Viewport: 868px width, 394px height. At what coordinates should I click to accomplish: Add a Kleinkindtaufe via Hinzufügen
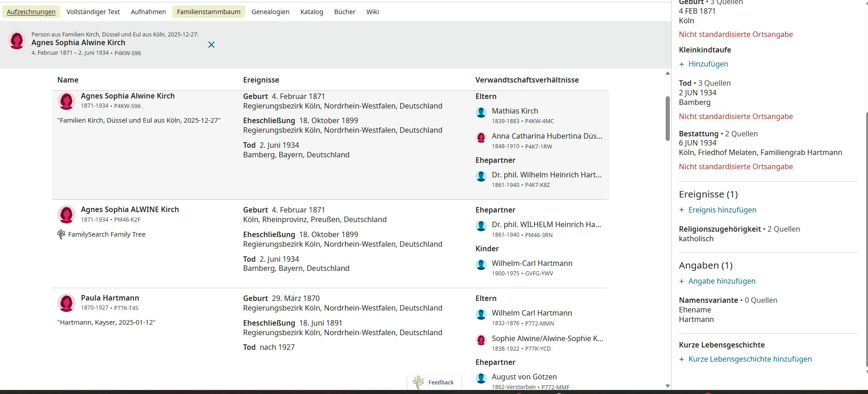[708, 64]
